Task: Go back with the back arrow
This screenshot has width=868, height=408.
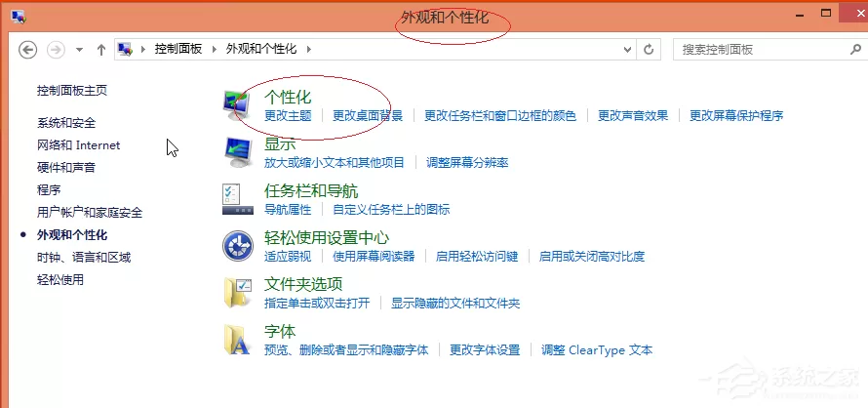Action: (x=27, y=50)
